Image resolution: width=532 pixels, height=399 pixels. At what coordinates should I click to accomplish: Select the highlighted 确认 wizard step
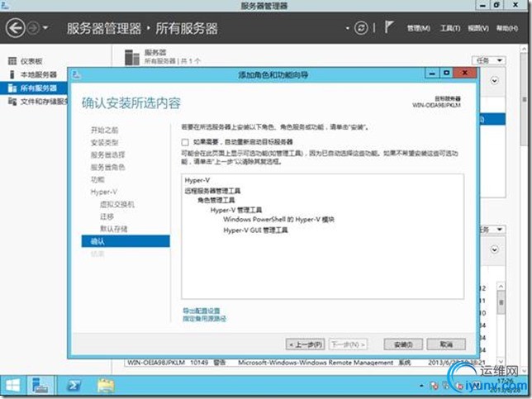tap(126, 241)
